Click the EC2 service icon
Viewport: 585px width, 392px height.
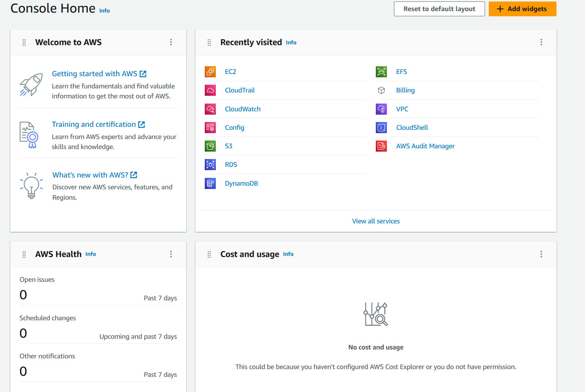point(210,72)
